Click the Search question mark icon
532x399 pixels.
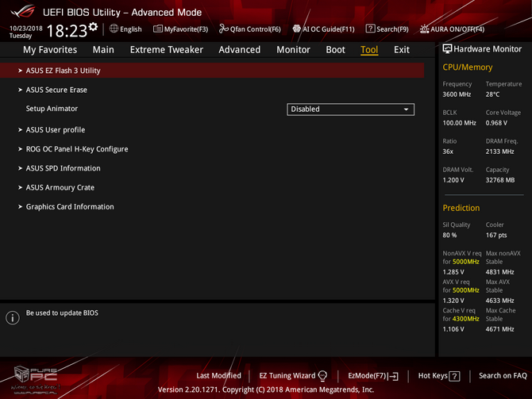tap(370, 29)
